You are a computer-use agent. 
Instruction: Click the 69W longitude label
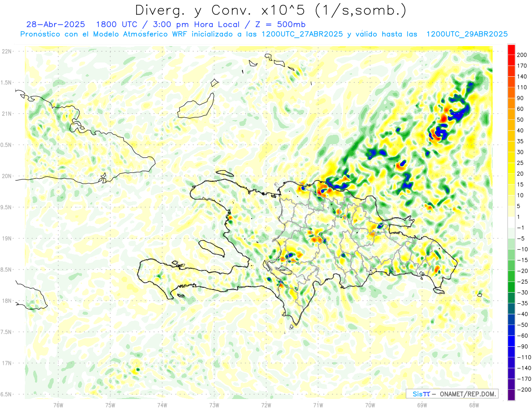pyautogui.click(x=422, y=404)
